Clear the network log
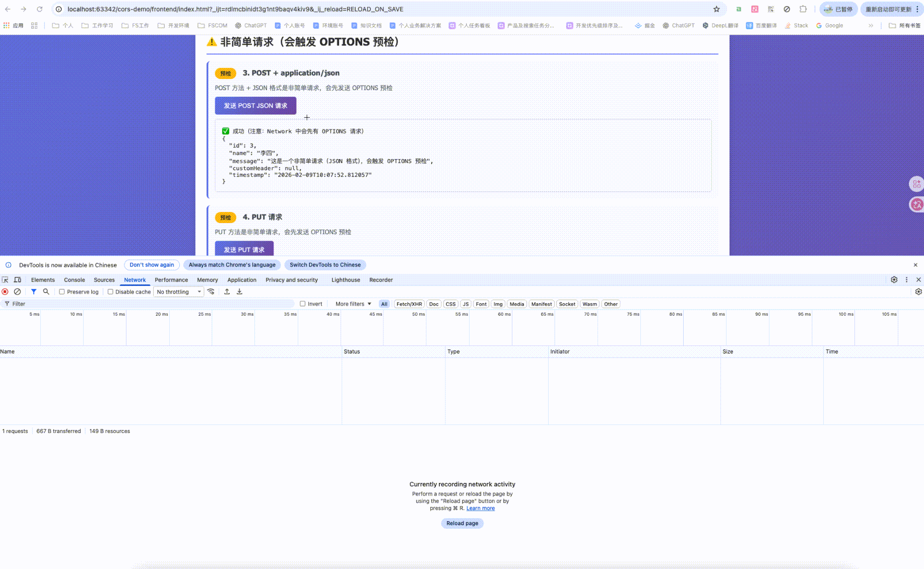 (17, 292)
